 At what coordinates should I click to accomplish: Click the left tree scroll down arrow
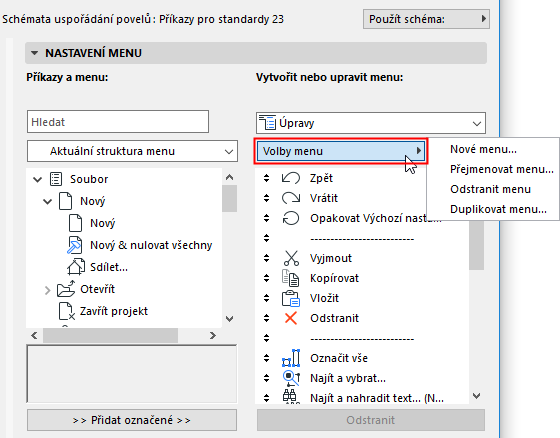coord(230,318)
